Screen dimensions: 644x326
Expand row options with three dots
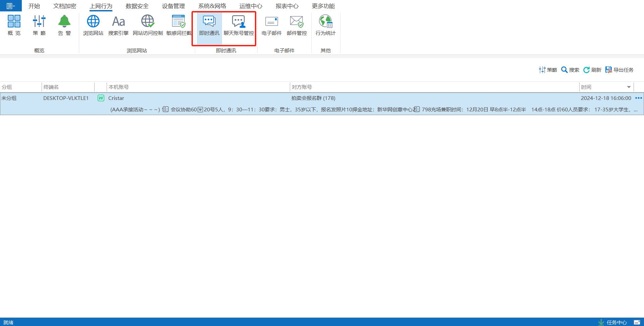point(638,98)
